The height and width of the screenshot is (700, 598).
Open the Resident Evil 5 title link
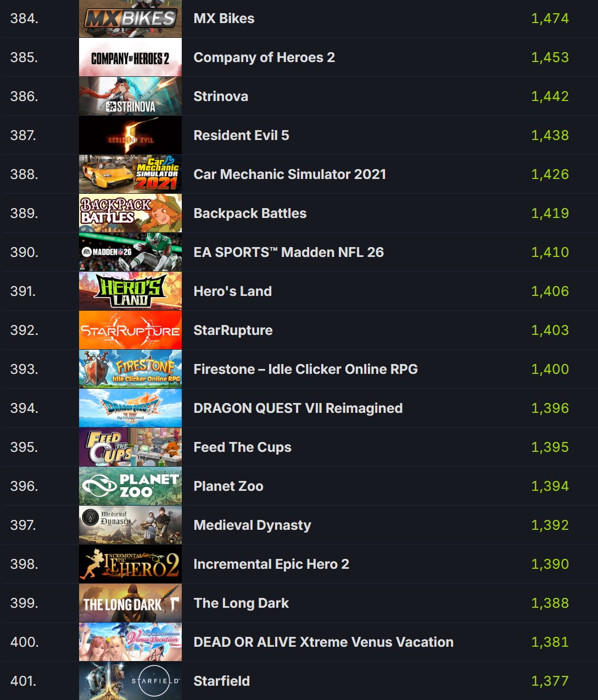[x=241, y=136]
